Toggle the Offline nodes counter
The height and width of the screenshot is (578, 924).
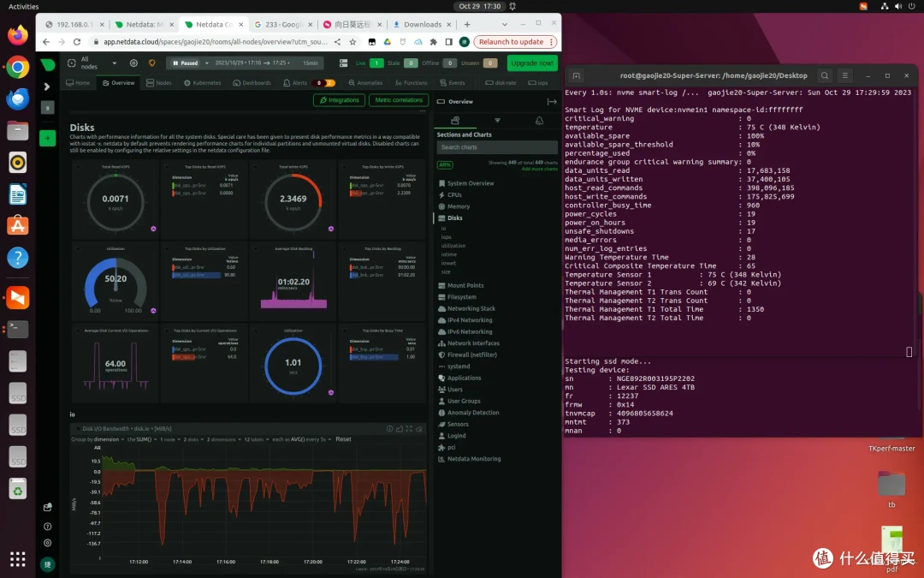click(x=450, y=63)
